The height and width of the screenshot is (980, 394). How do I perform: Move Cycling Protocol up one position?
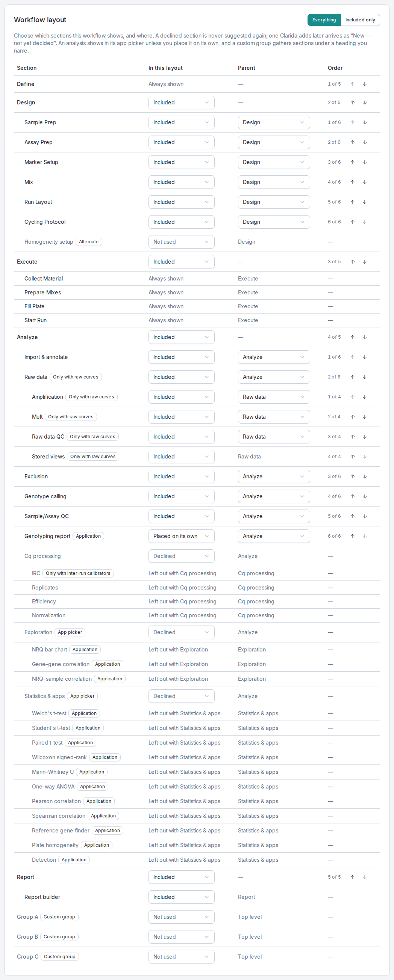coord(353,222)
